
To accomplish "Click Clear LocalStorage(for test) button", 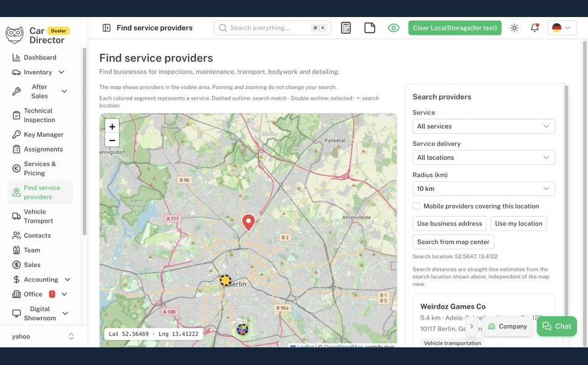I will point(455,28).
